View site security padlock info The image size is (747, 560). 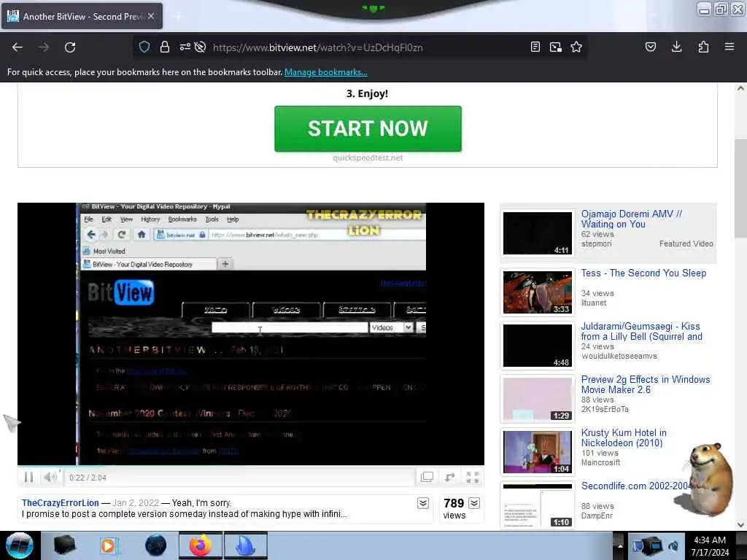165,47
